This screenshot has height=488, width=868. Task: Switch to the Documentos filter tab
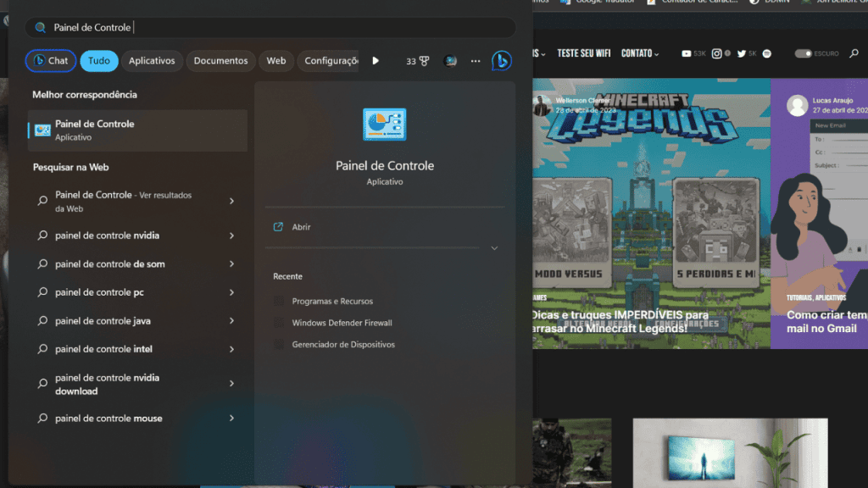pyautogui.click(x=220, y=61)
